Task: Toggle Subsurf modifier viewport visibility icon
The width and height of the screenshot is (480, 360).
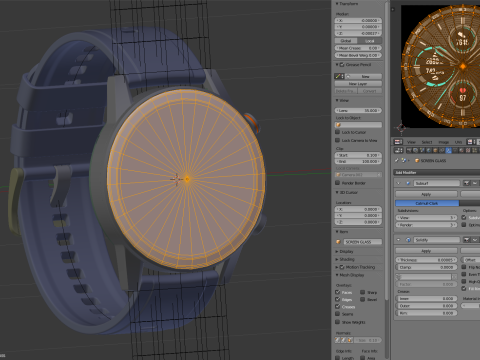Action: click(475, 183)
